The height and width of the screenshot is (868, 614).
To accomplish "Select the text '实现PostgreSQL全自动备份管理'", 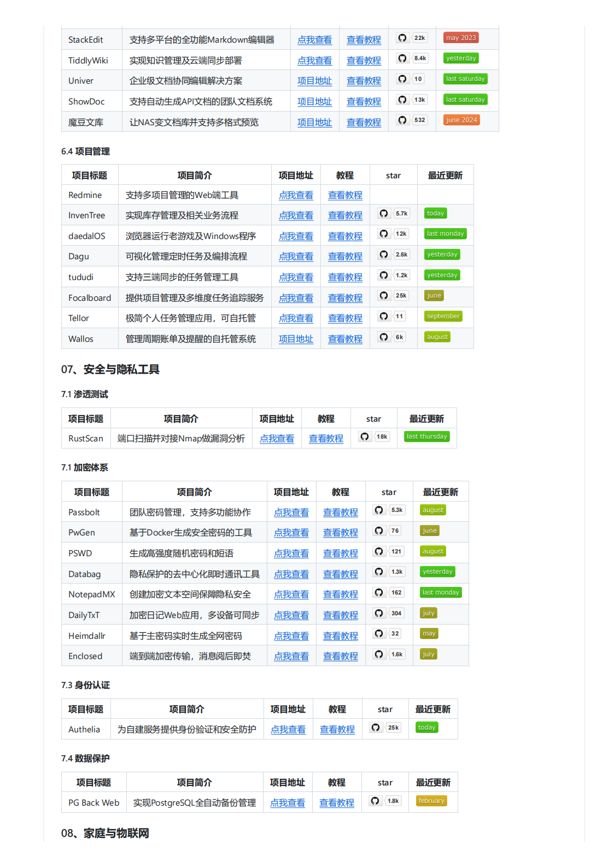I will tap(195, 803).
